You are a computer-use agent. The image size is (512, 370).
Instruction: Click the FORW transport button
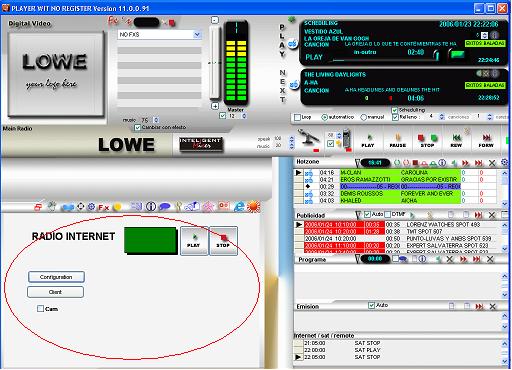(486, 141)
